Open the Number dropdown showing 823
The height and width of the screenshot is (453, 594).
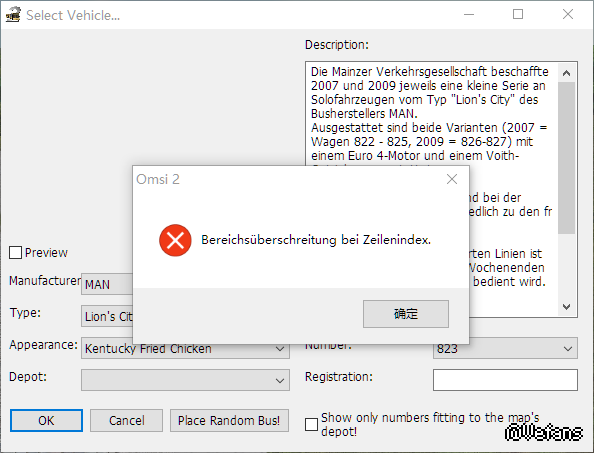pos(505,348)
